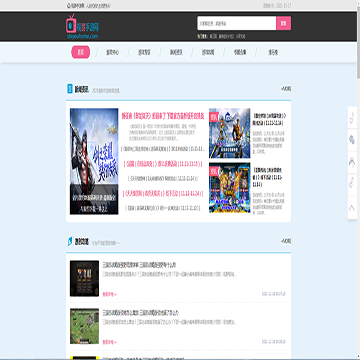Open the sixth navigation menu item

[x=240, y=52]
